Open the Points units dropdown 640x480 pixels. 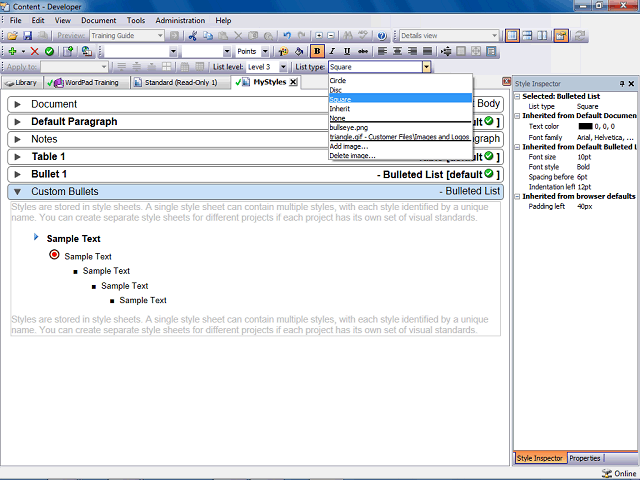click(265, 51)
